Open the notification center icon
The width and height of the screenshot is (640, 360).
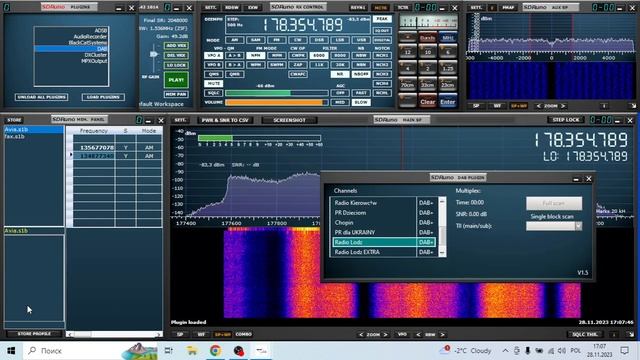point(624,351)
